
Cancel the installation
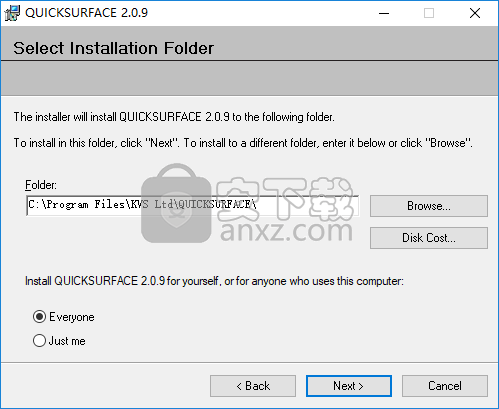[x=445, y=386]
